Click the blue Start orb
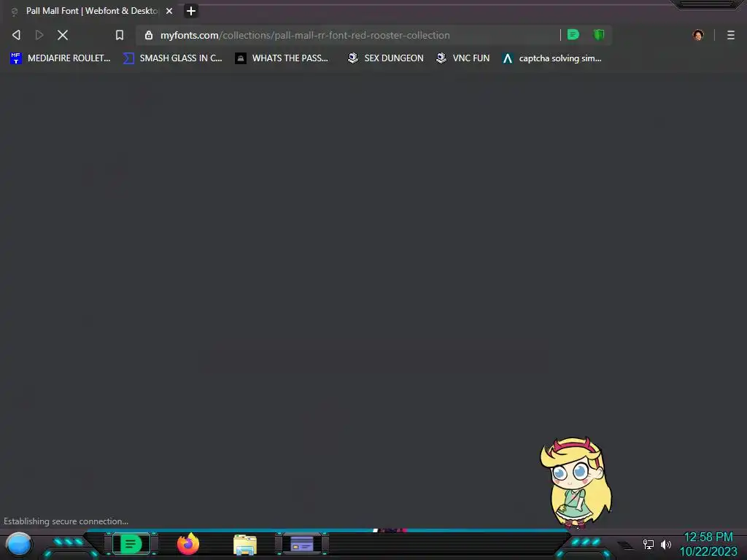Screen dimensions: 747x560 coord(19,544)
